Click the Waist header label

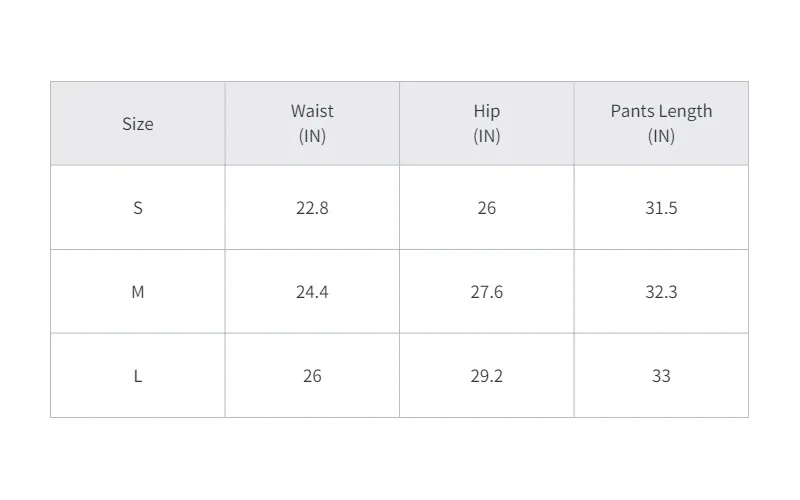[312, 111]
